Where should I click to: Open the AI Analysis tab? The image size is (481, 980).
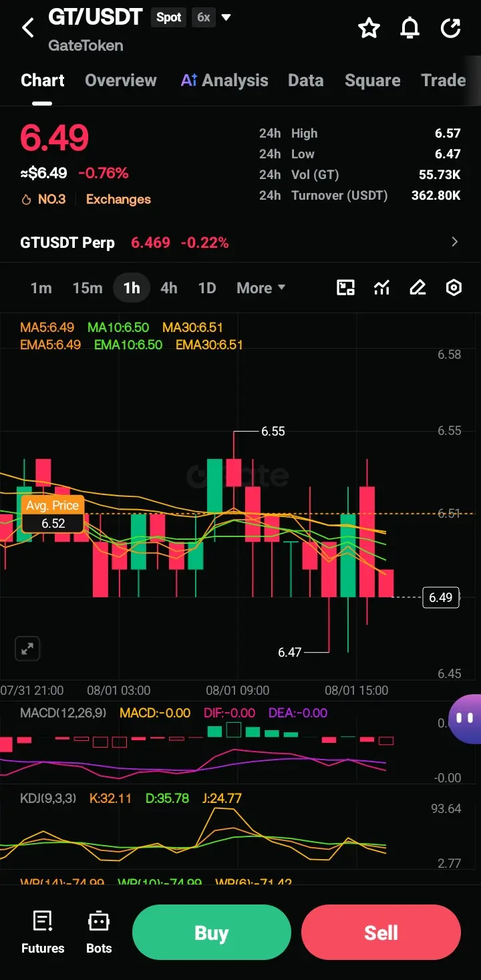click(x=224, y=80)
